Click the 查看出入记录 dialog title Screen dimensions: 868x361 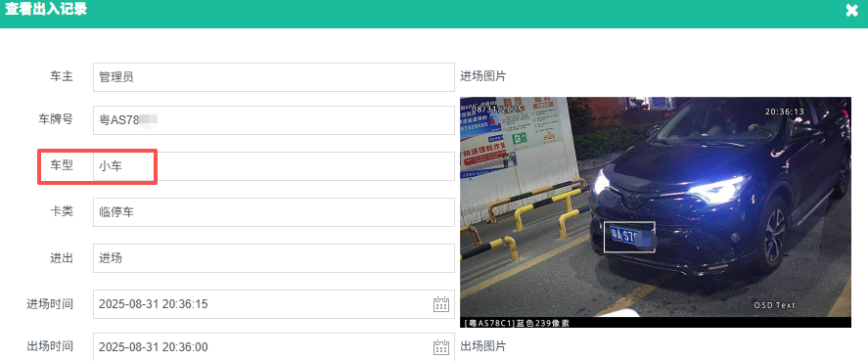click(46, 10)
